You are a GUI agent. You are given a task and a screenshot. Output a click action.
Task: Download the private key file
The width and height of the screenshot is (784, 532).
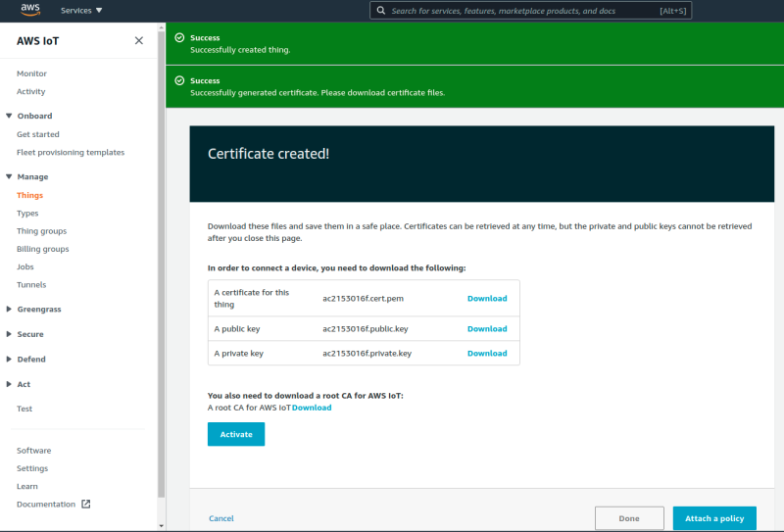(487, 353)
